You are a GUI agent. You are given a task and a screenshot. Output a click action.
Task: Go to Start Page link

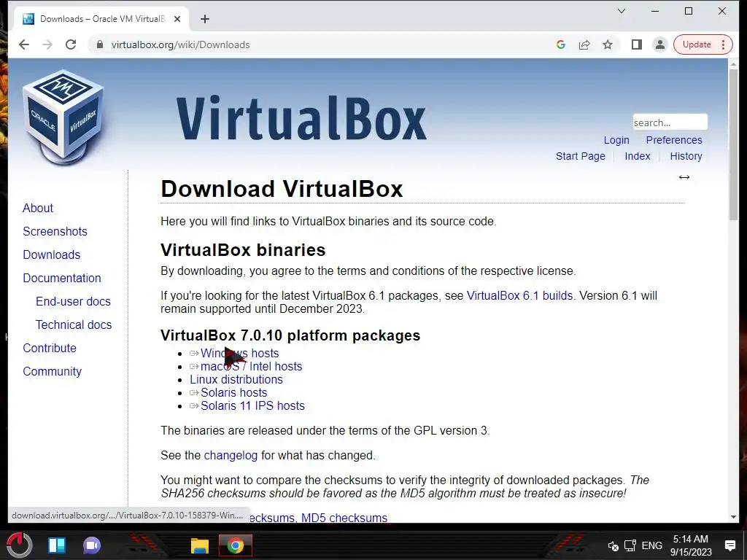(x=580, y=156)
